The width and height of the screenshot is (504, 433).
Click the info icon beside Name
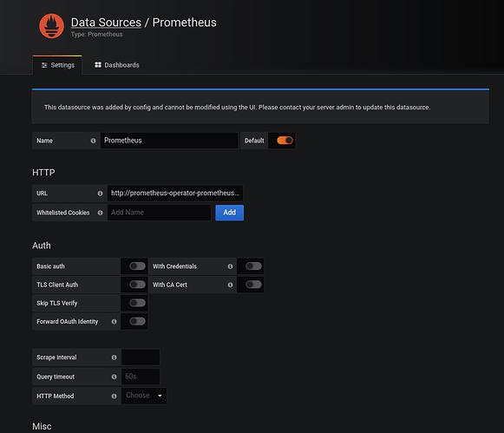93,141
